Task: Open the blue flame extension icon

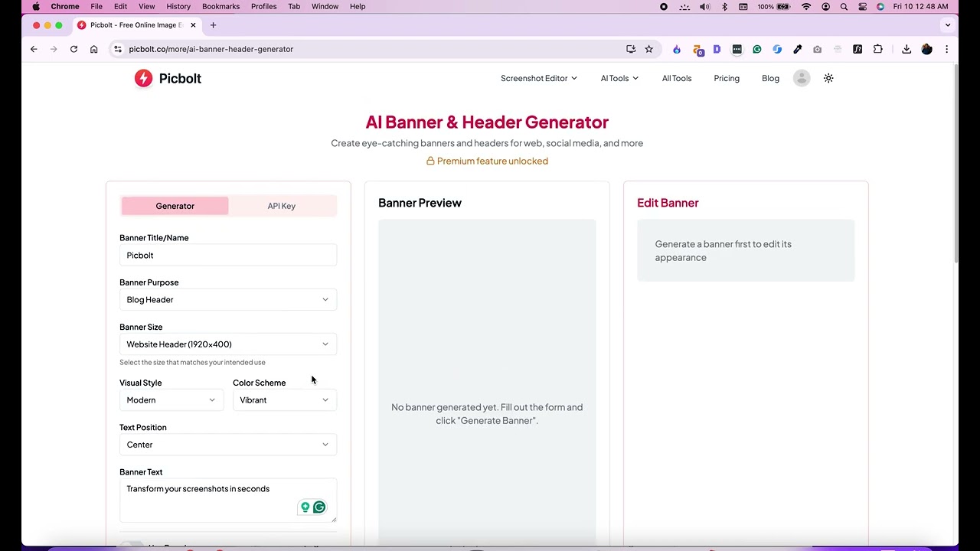Action: point(677,49)
